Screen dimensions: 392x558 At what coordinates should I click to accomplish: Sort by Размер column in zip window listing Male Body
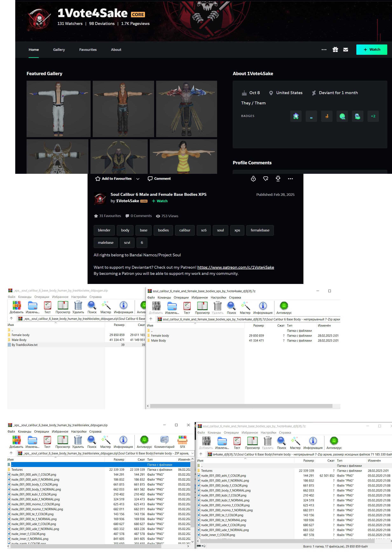coord(119,325)
